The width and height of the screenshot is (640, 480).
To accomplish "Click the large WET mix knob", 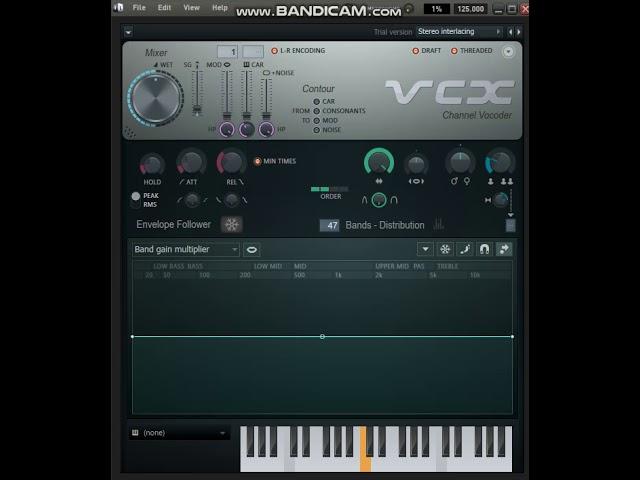I will [x=156, y=98].
